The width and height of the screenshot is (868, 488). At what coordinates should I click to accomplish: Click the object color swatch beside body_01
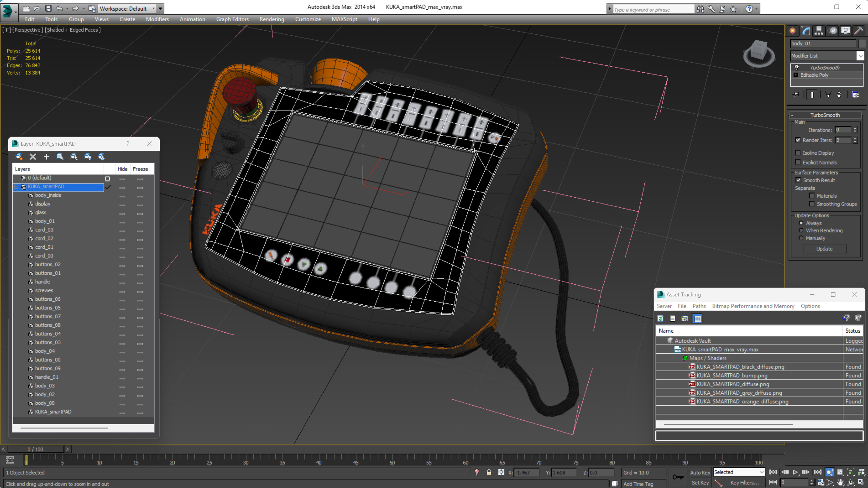click(862, 43)
